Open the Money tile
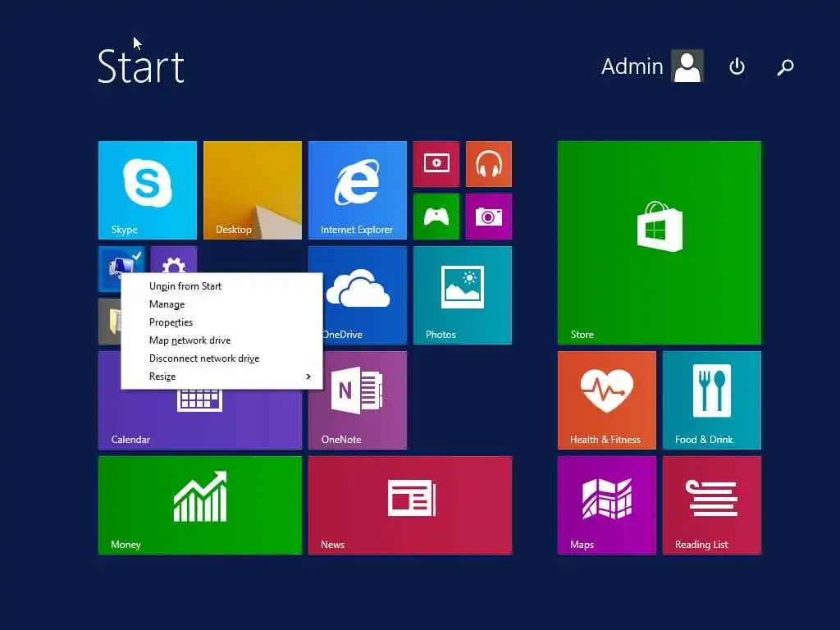 pos(200,505)
